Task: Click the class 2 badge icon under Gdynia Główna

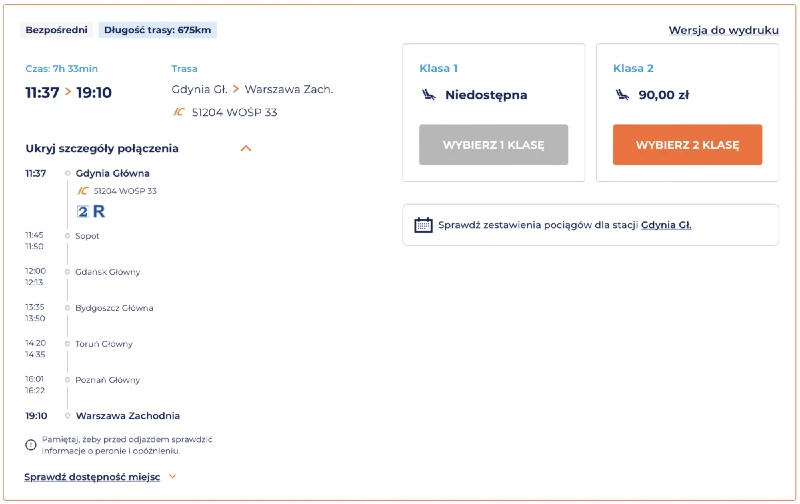Action: tap(84, 211)
